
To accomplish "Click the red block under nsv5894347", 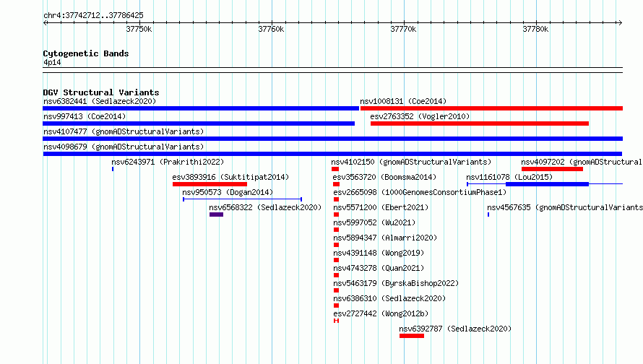I will [336, 245].
